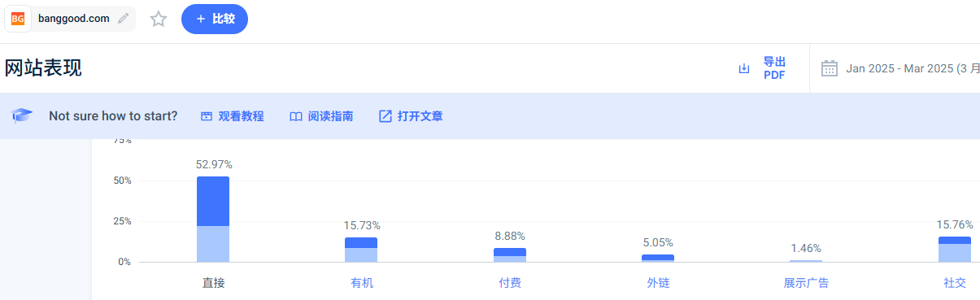The width and height of the screenshot is (980, 300).
Task: Select the 有机 channel label
Action: 362,283
